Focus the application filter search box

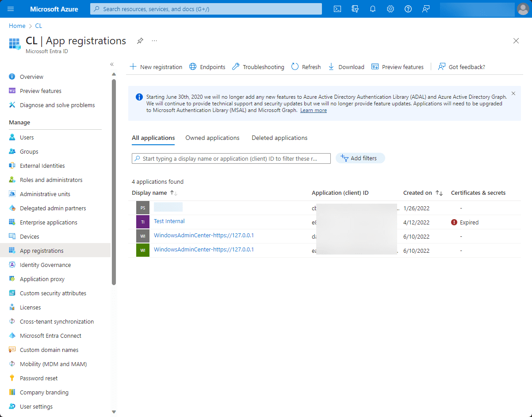tap(231, 158)
